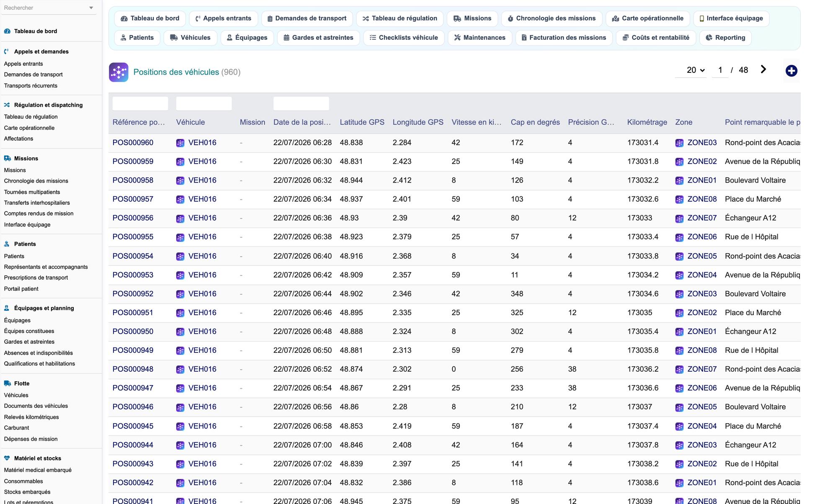
Task: Click zone icon beside ZONE01 in POS000942 row
Action: tap(679, 483)
